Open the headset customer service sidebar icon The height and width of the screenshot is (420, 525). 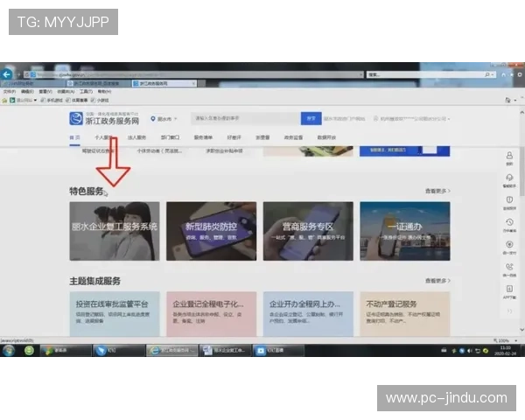(509, 178)
